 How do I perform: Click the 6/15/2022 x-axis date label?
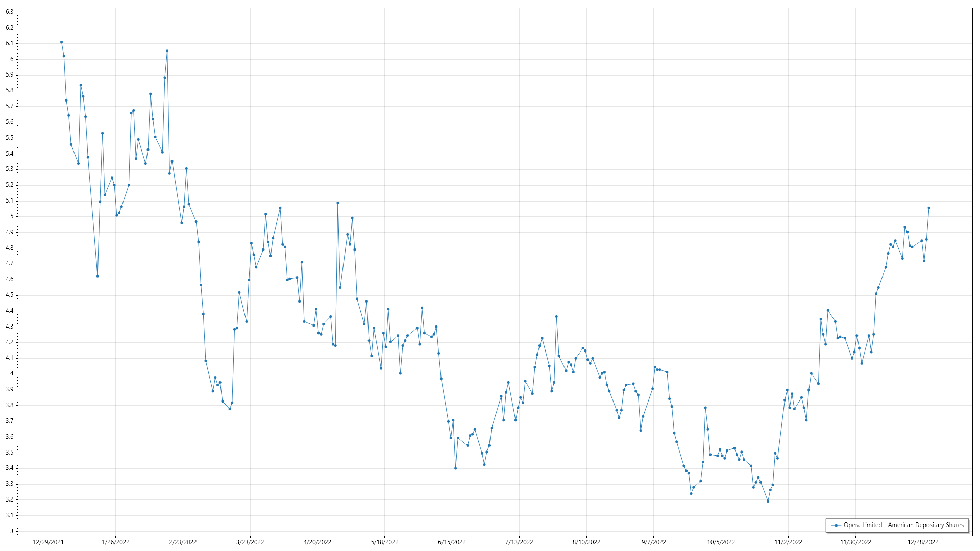(x=452, y=542)
